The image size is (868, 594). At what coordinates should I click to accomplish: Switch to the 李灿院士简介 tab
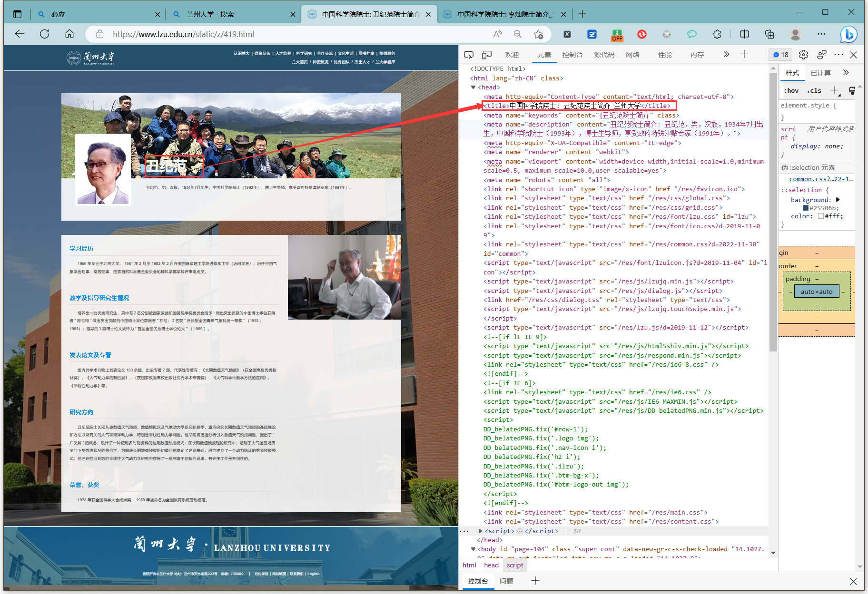[505, 14]
